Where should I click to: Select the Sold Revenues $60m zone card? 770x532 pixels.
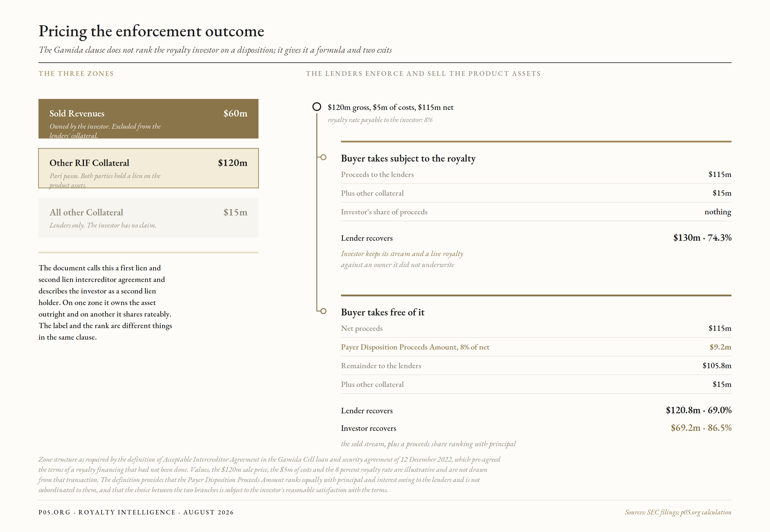click(x=148, y=119)
